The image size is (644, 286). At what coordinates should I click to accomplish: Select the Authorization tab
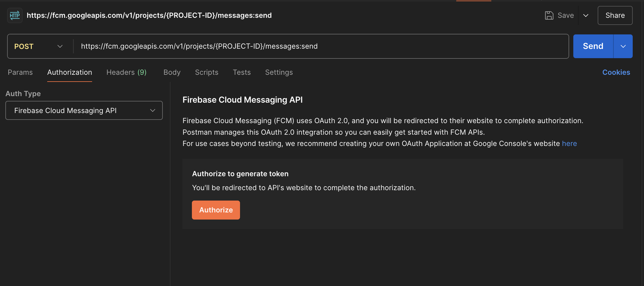pos(70,72)
